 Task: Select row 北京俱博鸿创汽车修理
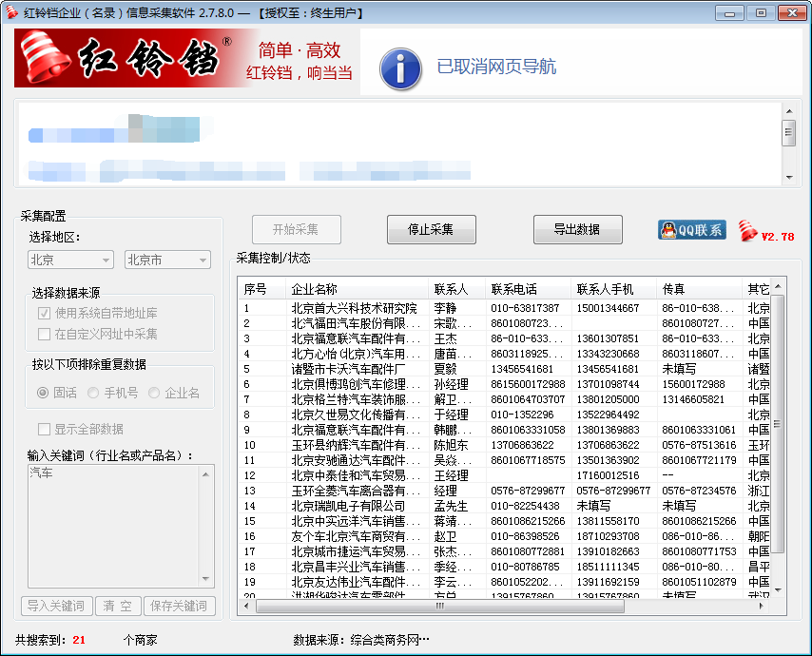(504, 384)
